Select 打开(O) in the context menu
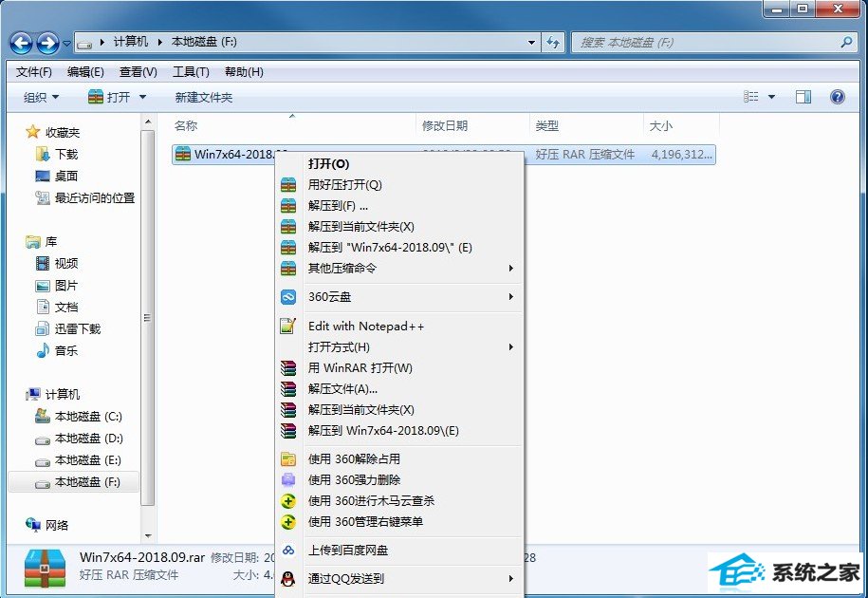This screenshot has height=598, width=868. click(329, 164)
